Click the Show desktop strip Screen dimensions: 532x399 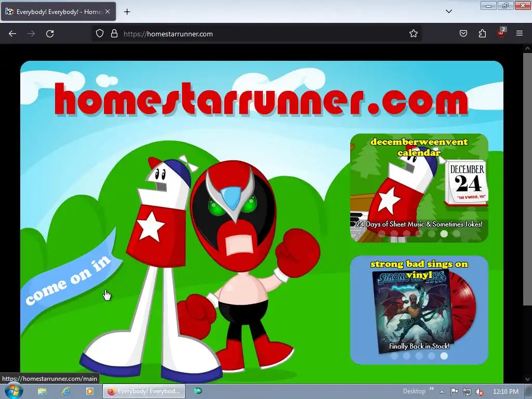click(528, 391)
